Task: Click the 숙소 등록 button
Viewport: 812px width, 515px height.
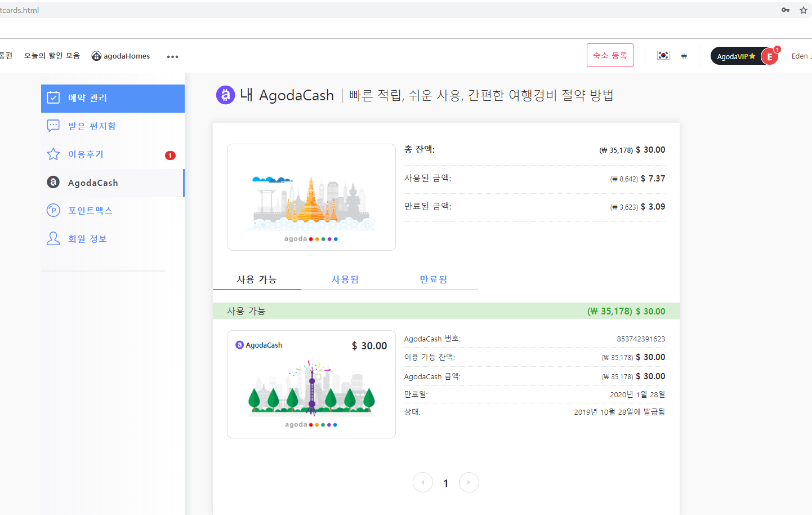Action: click(610, 55)
